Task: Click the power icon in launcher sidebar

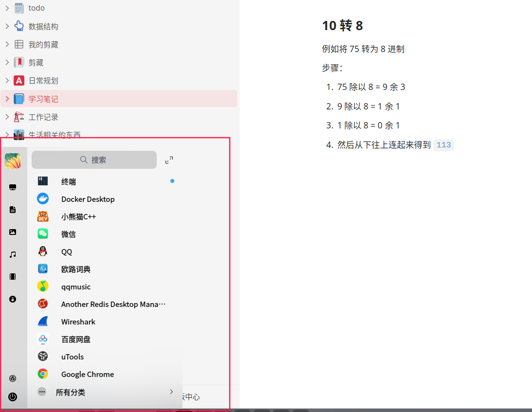Action: pos(13,397)
